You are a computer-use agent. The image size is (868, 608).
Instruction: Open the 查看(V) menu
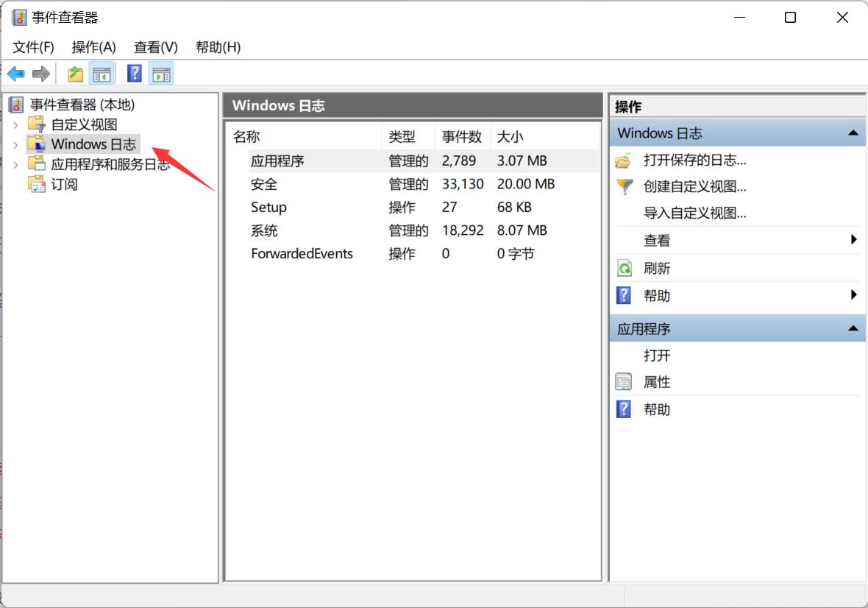coord(154,46)
